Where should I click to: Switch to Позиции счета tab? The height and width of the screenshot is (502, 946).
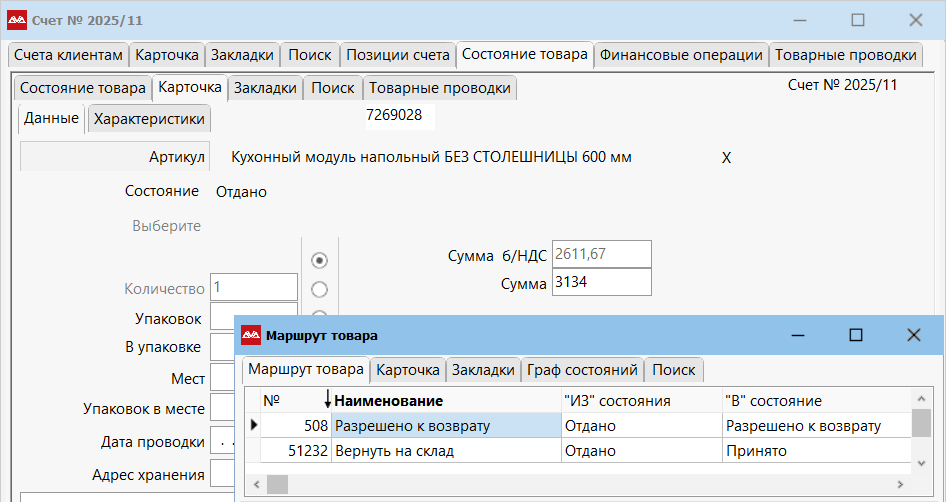point(398,55)
